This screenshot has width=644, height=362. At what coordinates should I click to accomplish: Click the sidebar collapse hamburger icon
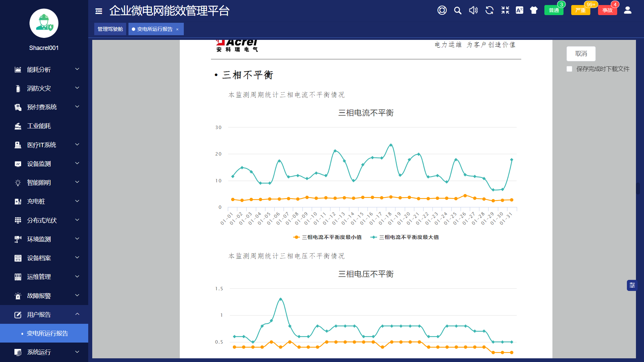[99, 11]
